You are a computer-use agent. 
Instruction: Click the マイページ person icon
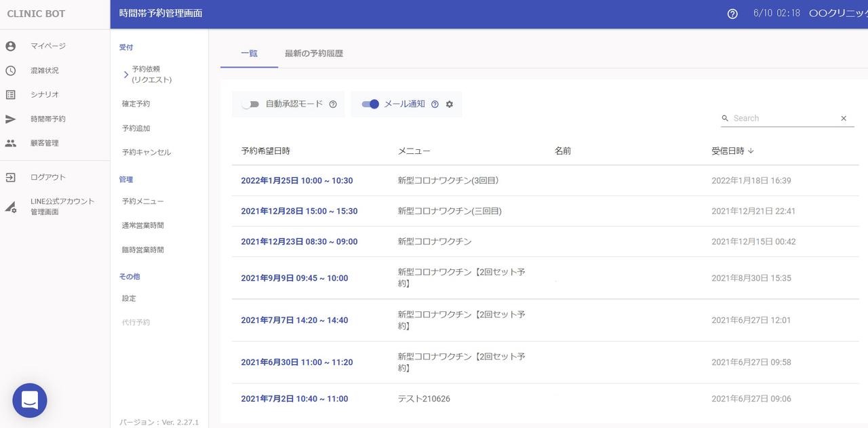(x=10, y=46)
